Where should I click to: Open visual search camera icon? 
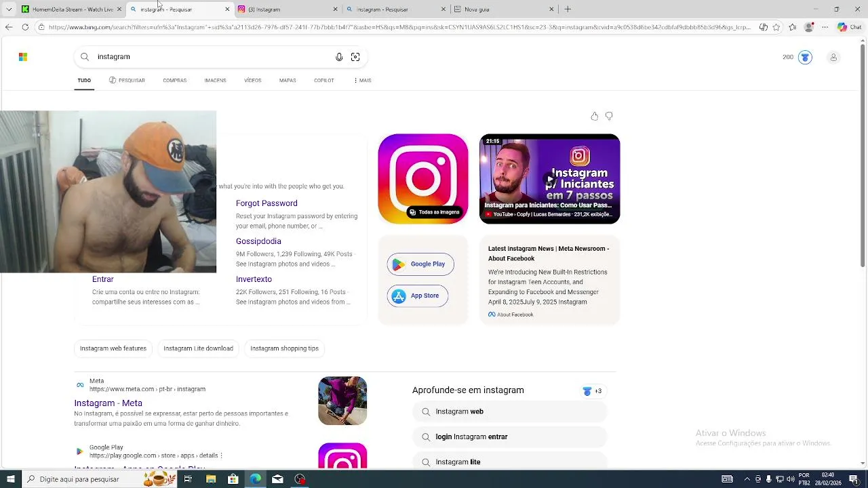[355, 57]
